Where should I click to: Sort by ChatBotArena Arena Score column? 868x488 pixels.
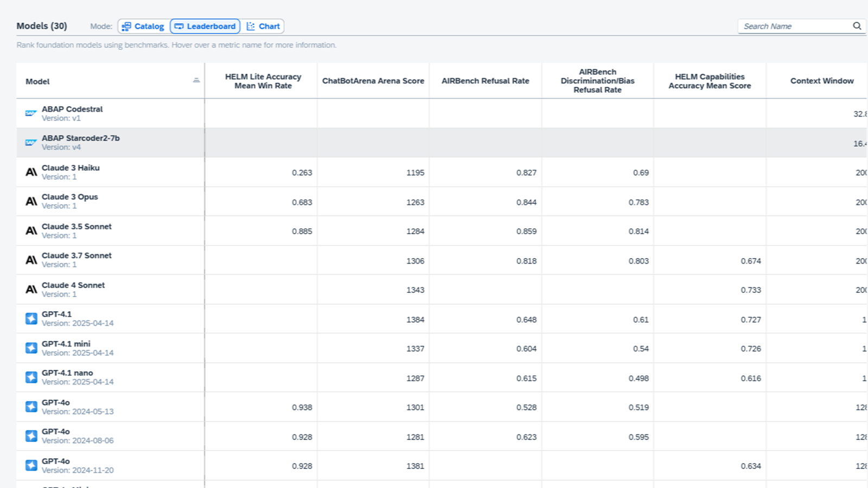pos(373,81)
